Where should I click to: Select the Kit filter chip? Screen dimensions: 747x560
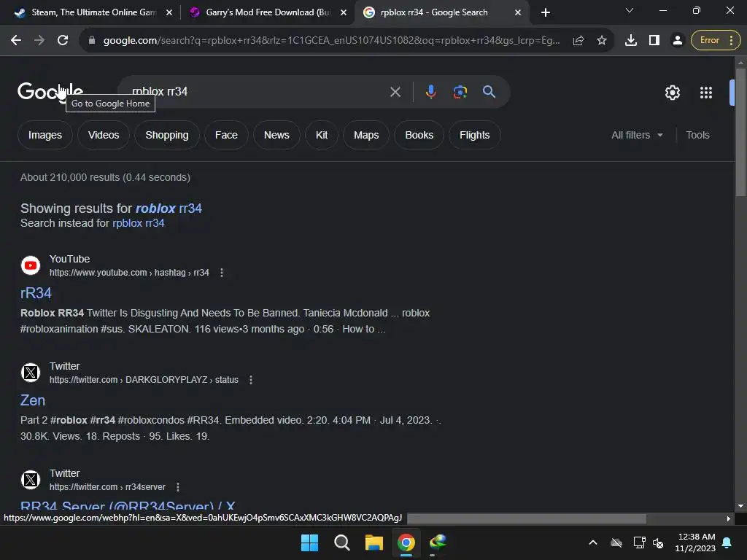pyautogui.click(x=322, y=135)
